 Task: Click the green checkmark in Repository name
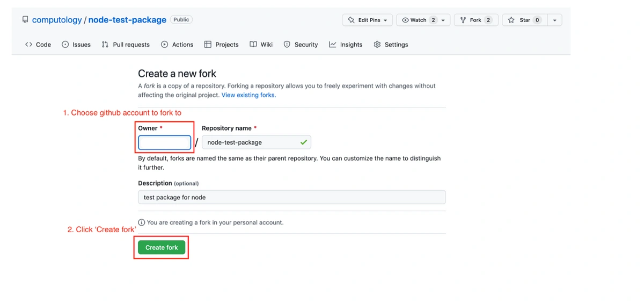[304, 142]
